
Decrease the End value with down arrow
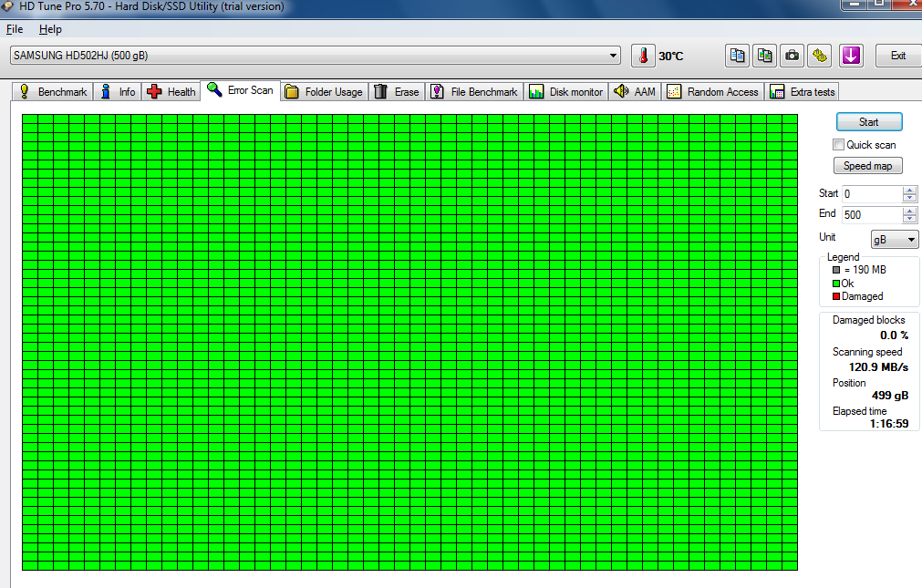coord(909,219)
